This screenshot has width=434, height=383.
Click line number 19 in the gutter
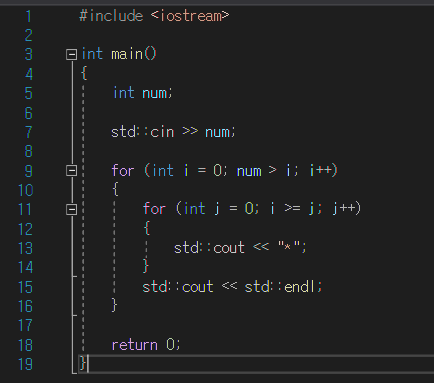pyautogui.click(x=25, y=364)
